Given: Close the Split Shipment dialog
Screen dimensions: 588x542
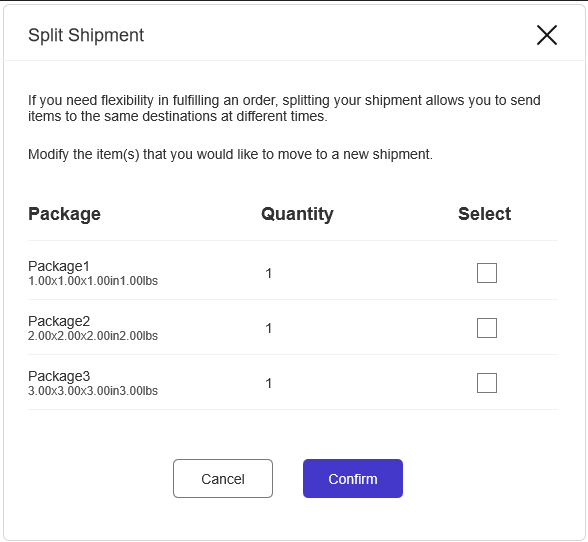Looking at the screenshot, I should point(547,35).
